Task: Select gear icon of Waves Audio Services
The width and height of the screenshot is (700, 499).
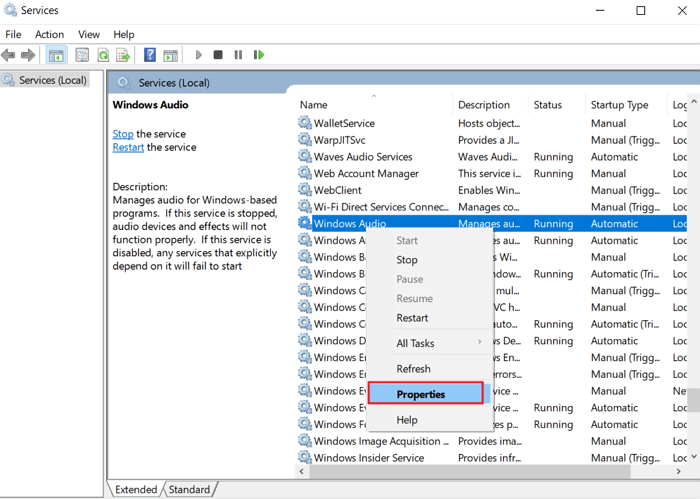Action: pyautogui.click(x=305, y=156)
